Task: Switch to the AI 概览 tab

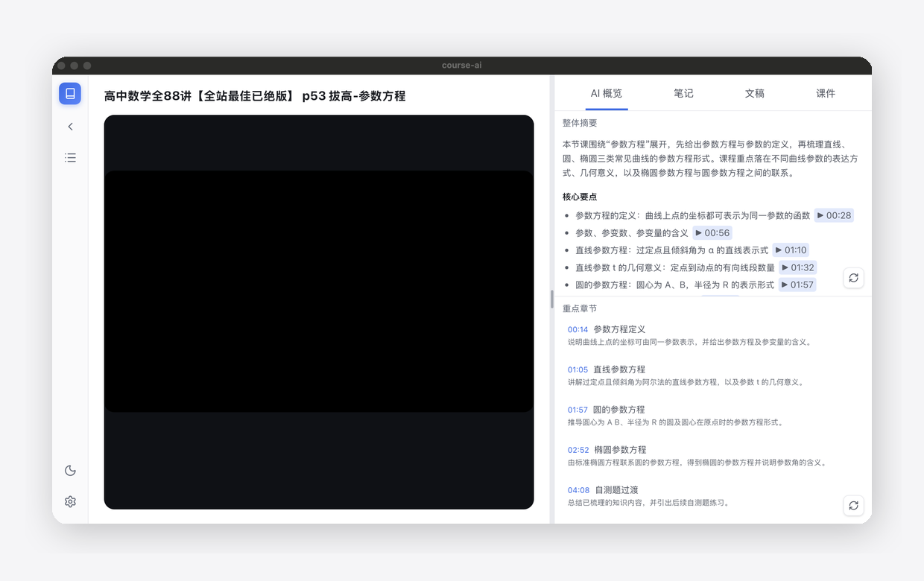Action: point(606,93)
